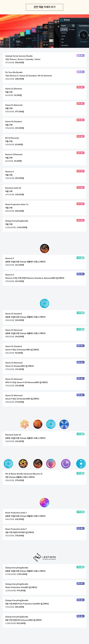
Task: Click the iZotope by Native Instruments logo
Action: 44,557
